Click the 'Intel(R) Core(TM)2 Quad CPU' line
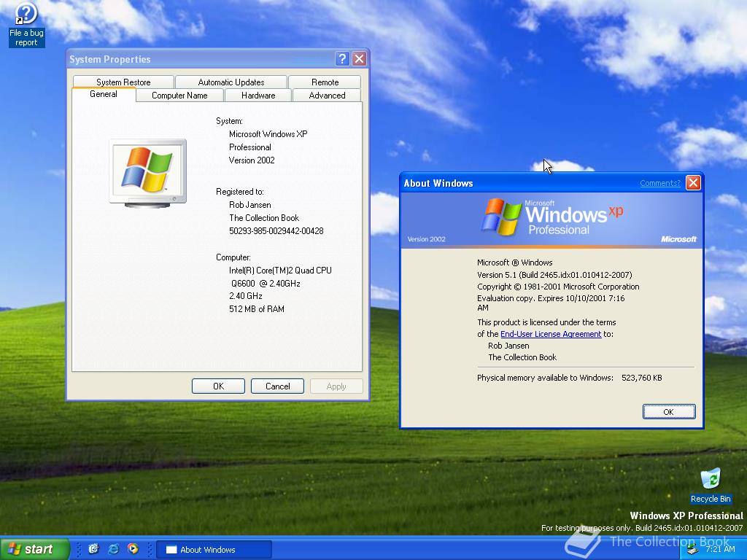Viewport: 747px width, 560px height. click(x=280, y=270)
